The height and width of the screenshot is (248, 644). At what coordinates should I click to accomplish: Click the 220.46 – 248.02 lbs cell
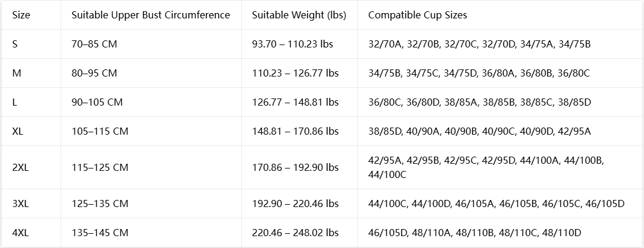[296, 233]
